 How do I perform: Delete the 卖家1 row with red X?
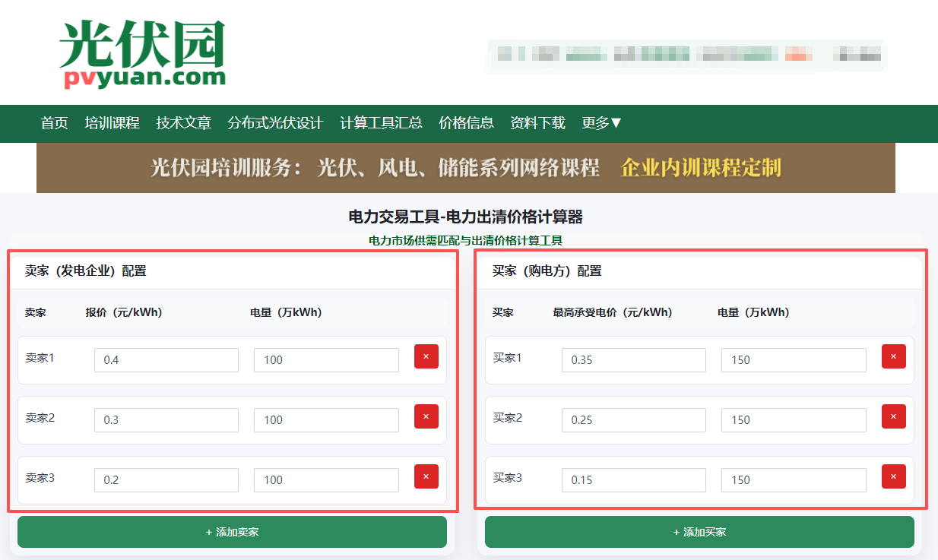426,356
